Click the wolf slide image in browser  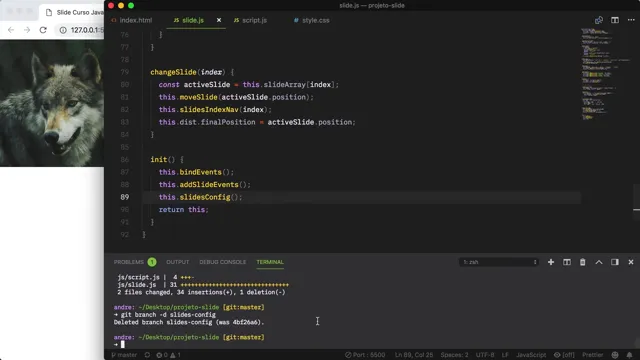tap(52, 103)
